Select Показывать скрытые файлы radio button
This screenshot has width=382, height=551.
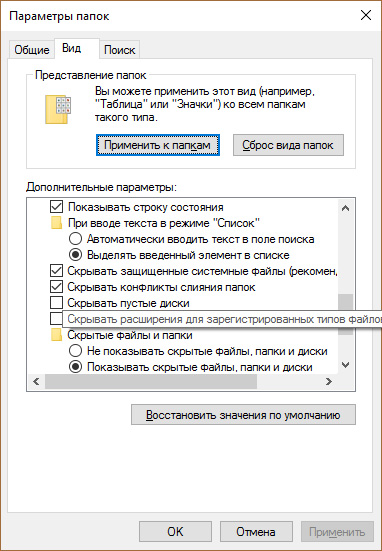[76, 367]
